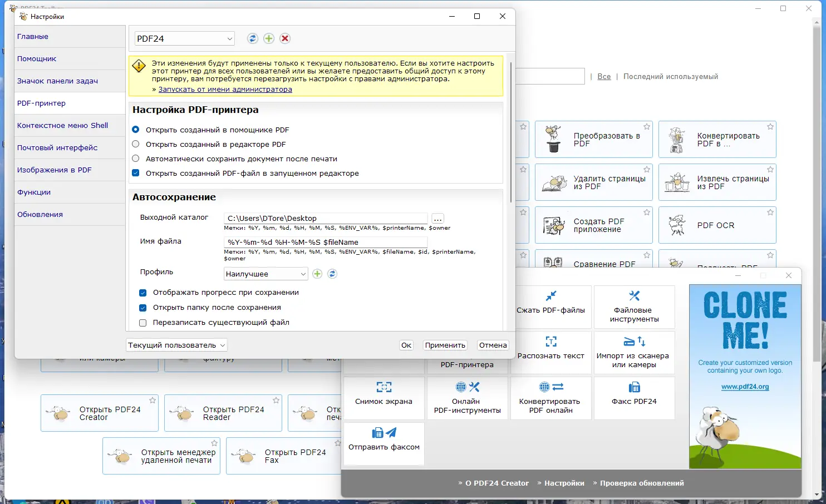Launch Снимок экрана tool
Screen dimensions: 826x504
tap(384, 398)
